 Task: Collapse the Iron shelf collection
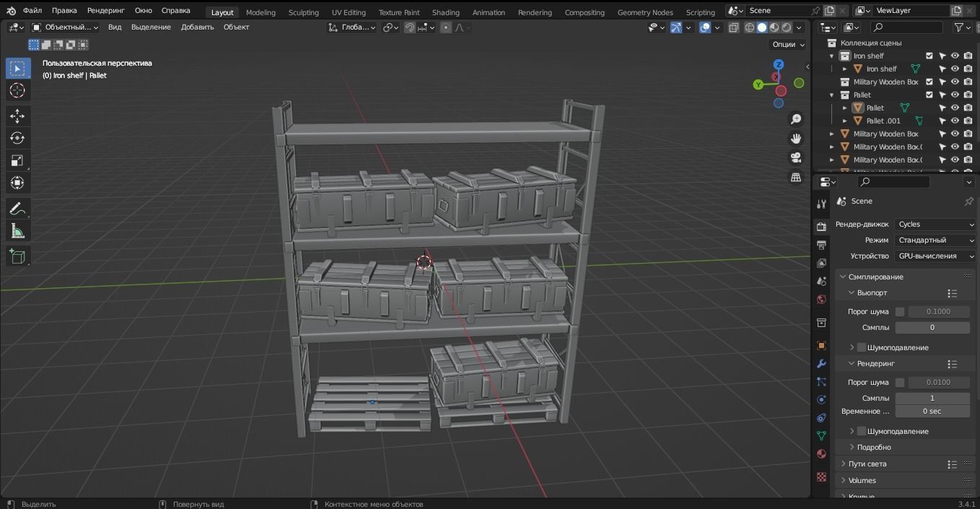[x=832, y=56]
